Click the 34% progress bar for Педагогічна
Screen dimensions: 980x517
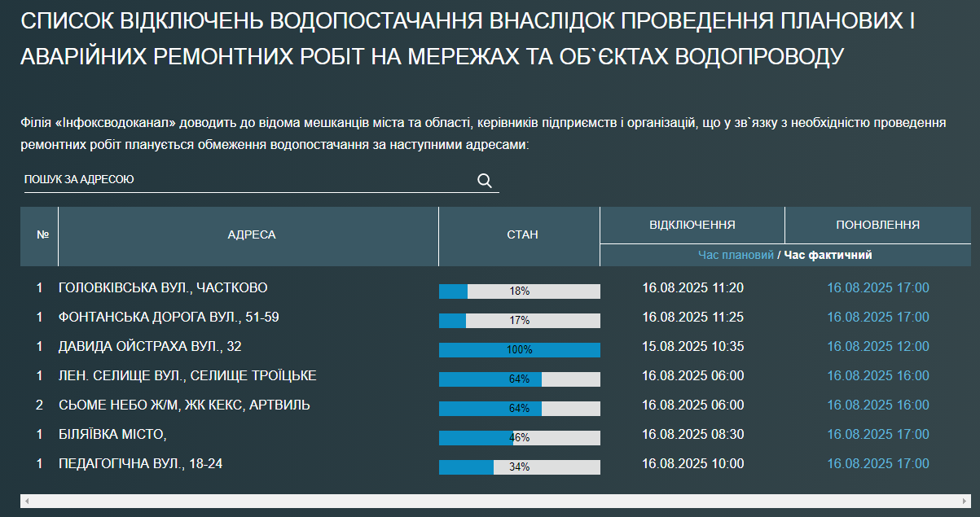(519, 467)
